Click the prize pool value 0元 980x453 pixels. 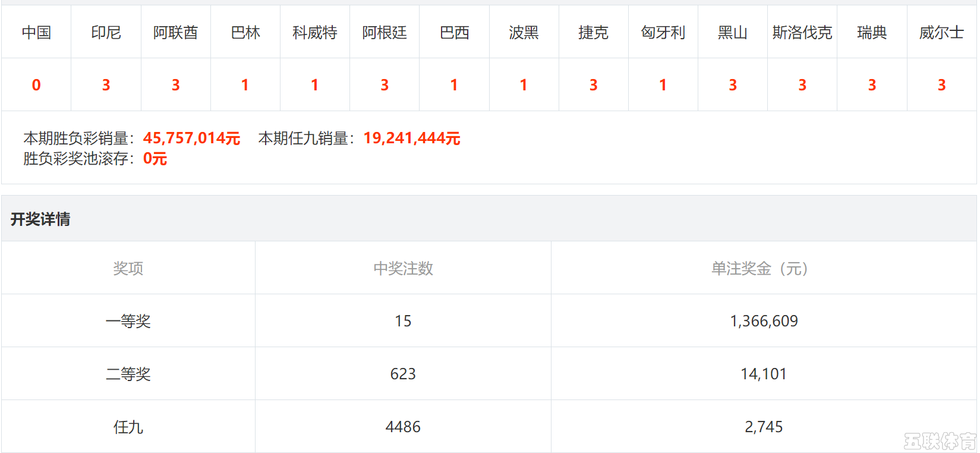(x=155, y=159)
